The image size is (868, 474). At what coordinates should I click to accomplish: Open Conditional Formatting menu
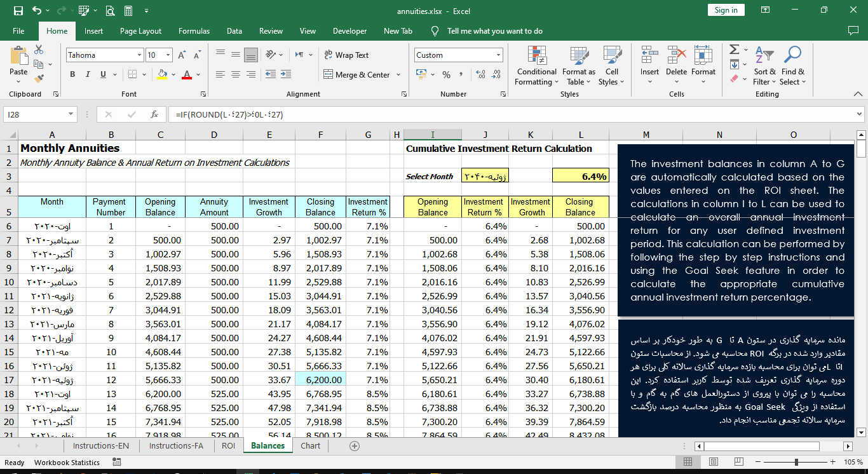tap(537, 66)
